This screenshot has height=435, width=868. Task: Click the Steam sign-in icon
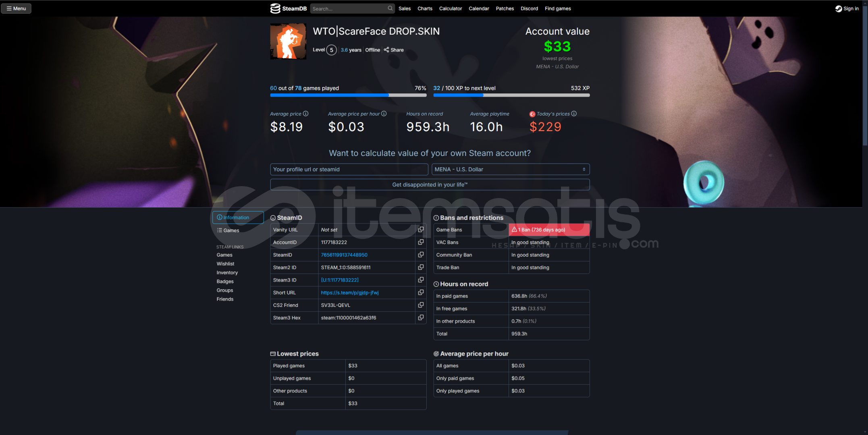tap(839, 8)
